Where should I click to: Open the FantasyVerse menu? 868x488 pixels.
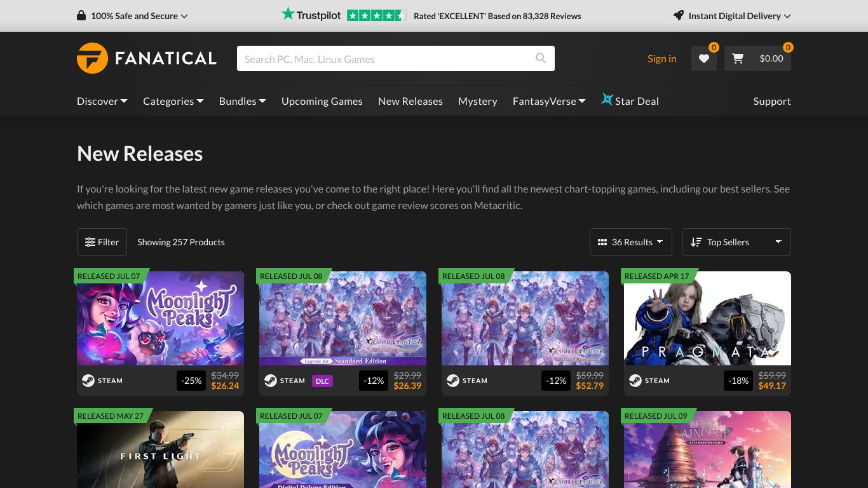pos(549,101)
